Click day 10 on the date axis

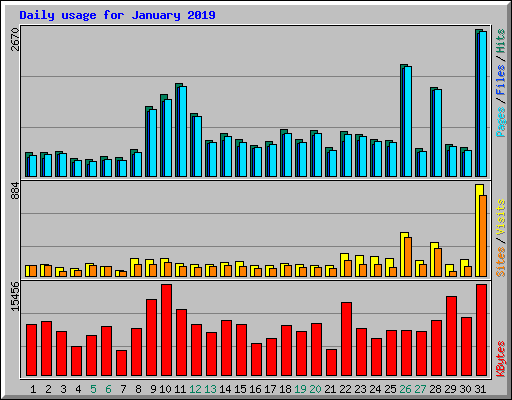(165, 389)
